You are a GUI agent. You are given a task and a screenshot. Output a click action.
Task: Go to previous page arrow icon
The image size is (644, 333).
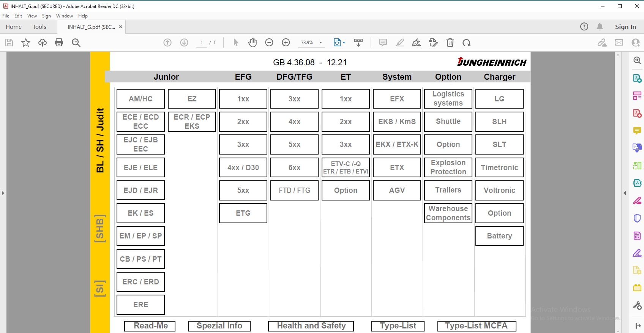click(x=167, y=43)
